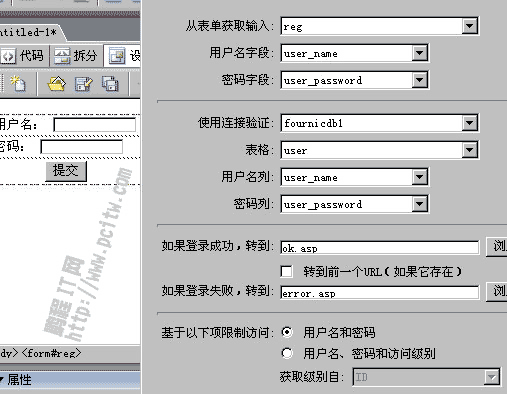
Task: Switch to Code view (代码)
Action: 23,56
